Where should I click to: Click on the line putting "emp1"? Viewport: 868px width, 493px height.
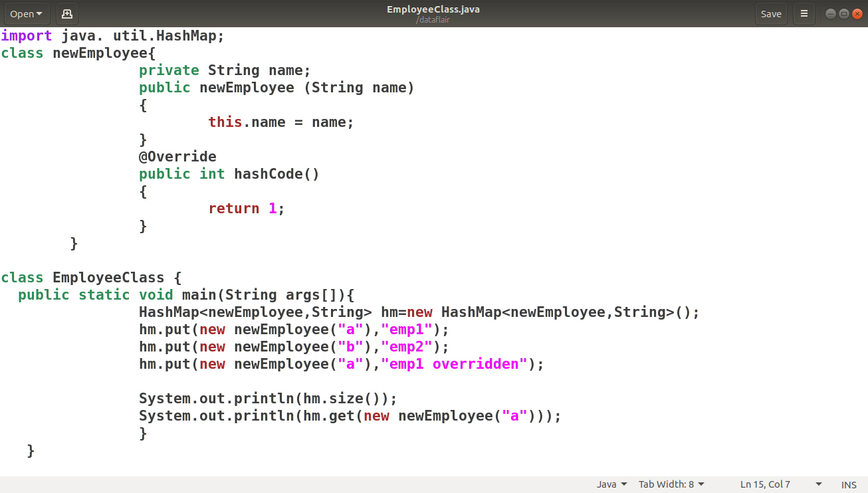pyautogui.click(x=294, y=330)
